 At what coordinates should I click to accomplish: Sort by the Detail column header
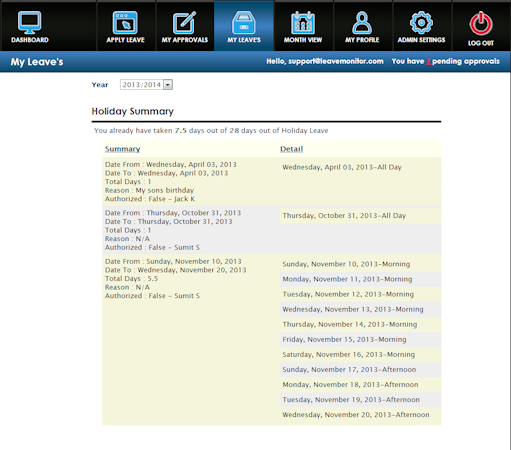[291, 149]
